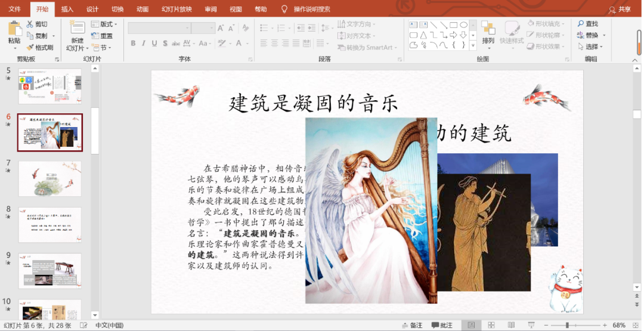
Task: Open the lightbulb 操作说明搜索 box
Action: (305, 9)
